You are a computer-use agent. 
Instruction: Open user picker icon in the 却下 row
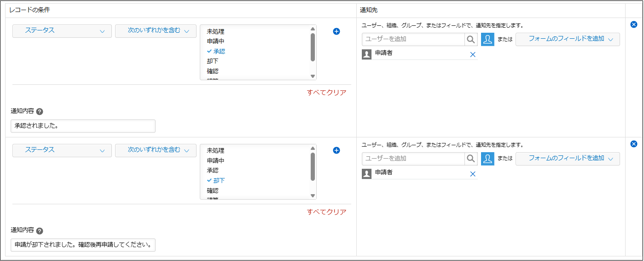point(487,159)
